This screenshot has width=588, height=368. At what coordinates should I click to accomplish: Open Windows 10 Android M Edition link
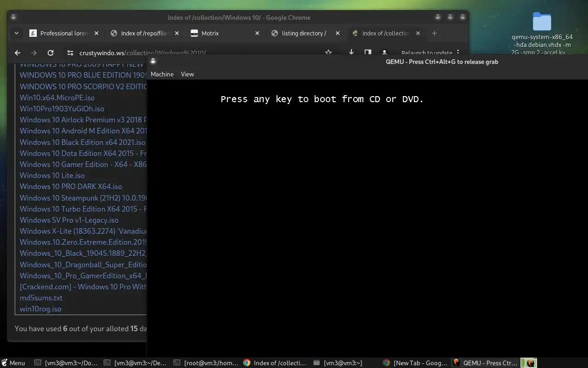[83, 131]
